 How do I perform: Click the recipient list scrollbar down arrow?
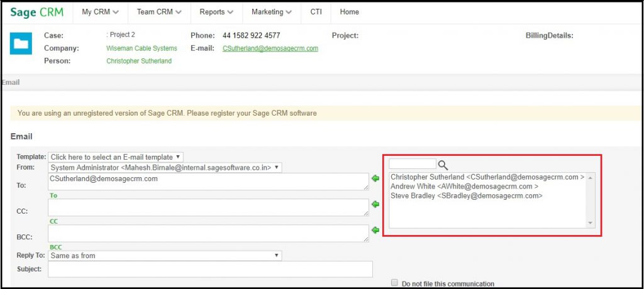[591, 223]
